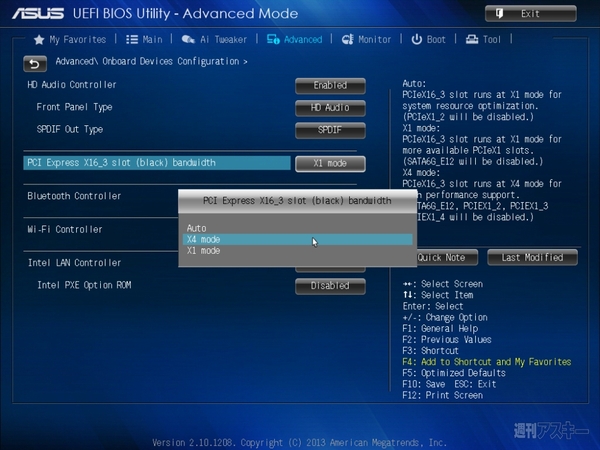Image resolution: width=600 pixels, height=450 pixels.
Task: Switch to the Boot tab
Action: [x=436, y=39]
